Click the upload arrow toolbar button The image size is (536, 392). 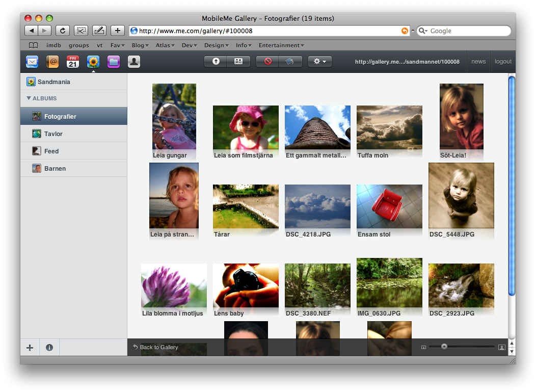[x=216, y=61]
